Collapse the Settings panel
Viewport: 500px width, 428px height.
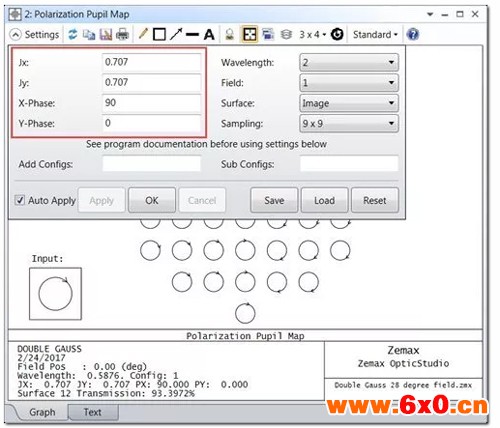(x=15, y=35)
